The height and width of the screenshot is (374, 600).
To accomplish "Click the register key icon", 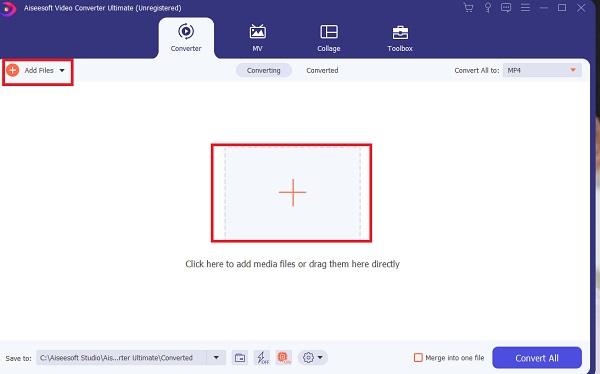I will click(x=488, y=8).
